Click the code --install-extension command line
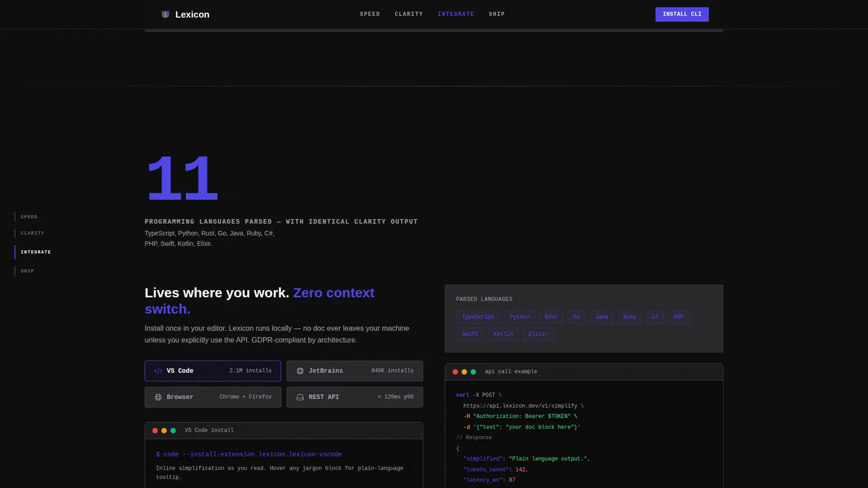Image resolution: width=868 pixels, height=488 pixels. [249, 455]
